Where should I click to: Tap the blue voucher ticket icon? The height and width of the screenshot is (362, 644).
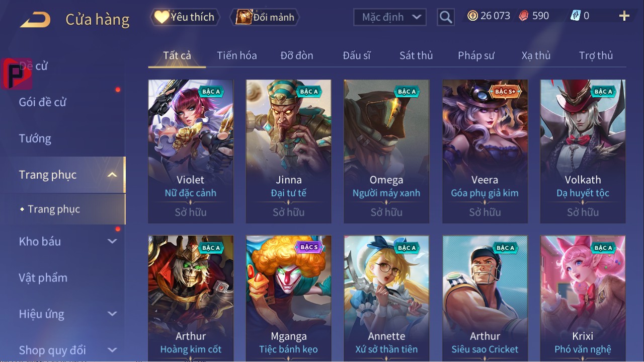click(576, 16)
